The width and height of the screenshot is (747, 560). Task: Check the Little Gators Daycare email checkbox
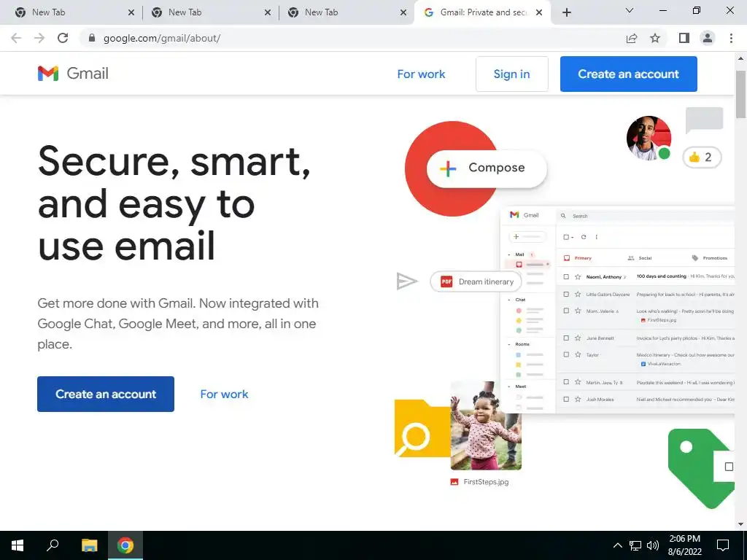pyautogui.click(x=566, y=295)
